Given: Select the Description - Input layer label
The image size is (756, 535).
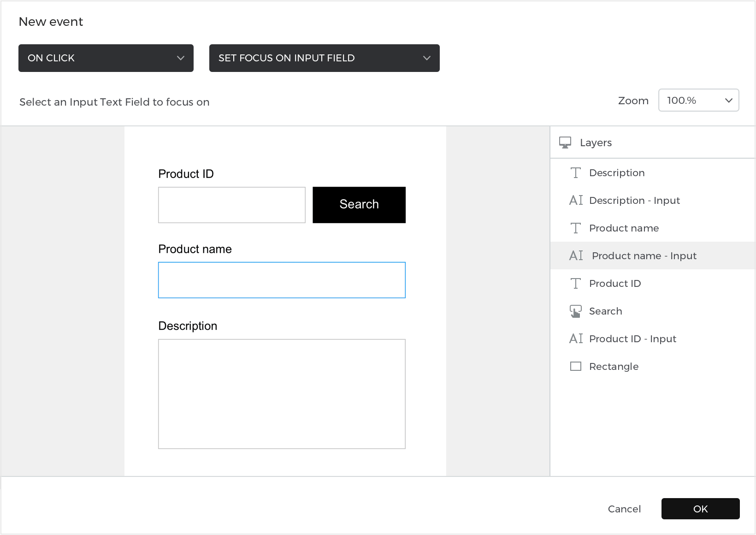Looking at the screenshot, I should coord(635,201).
